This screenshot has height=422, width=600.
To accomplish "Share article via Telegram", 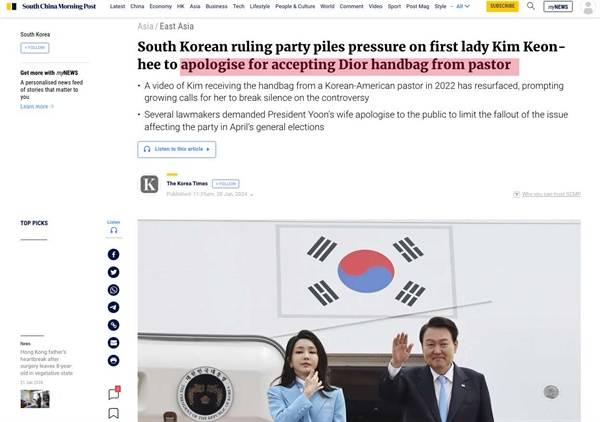I will click(113, 307).
